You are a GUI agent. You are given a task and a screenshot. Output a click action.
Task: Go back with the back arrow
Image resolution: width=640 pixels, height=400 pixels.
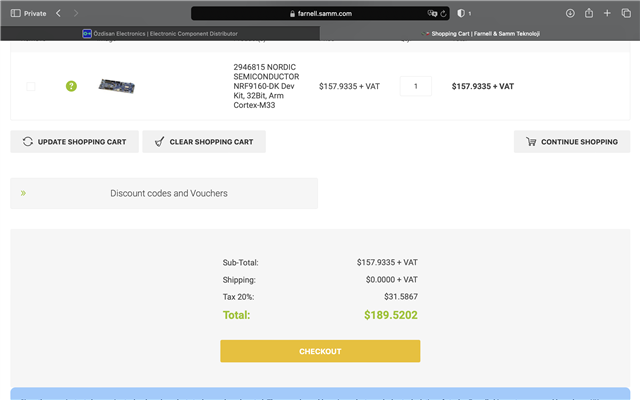click(x=58, y=13)
